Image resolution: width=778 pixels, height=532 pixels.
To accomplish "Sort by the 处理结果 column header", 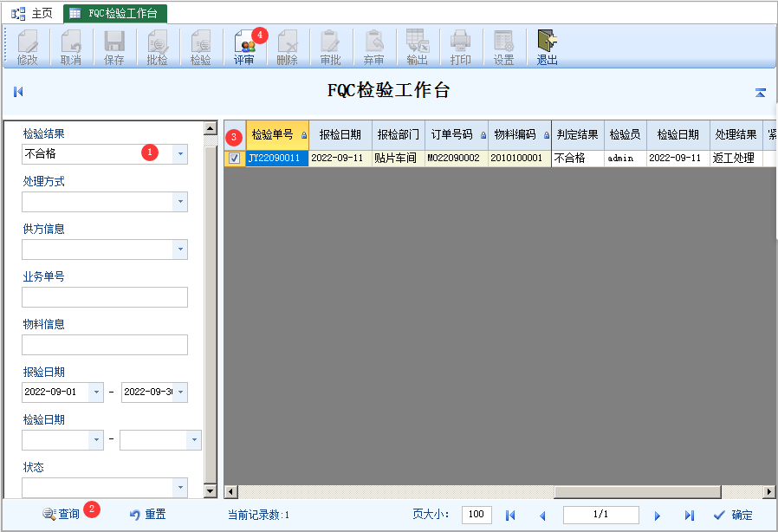I will pyautogui.click(x=736, y=135).
